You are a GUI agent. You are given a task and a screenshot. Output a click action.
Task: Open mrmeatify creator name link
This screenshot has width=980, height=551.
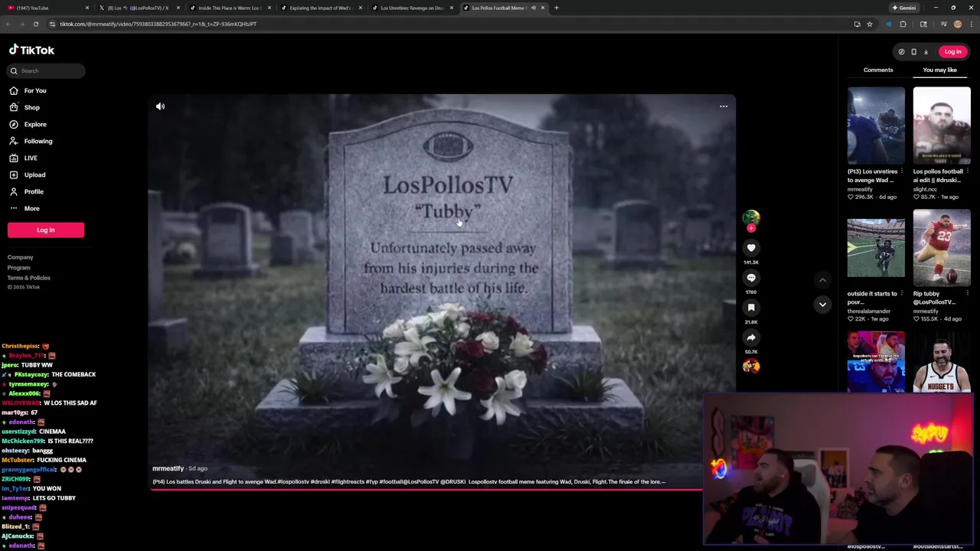(168, 468)
